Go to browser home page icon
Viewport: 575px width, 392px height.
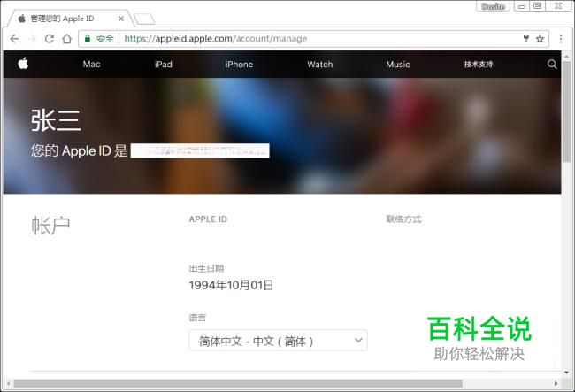pos(66,39)
